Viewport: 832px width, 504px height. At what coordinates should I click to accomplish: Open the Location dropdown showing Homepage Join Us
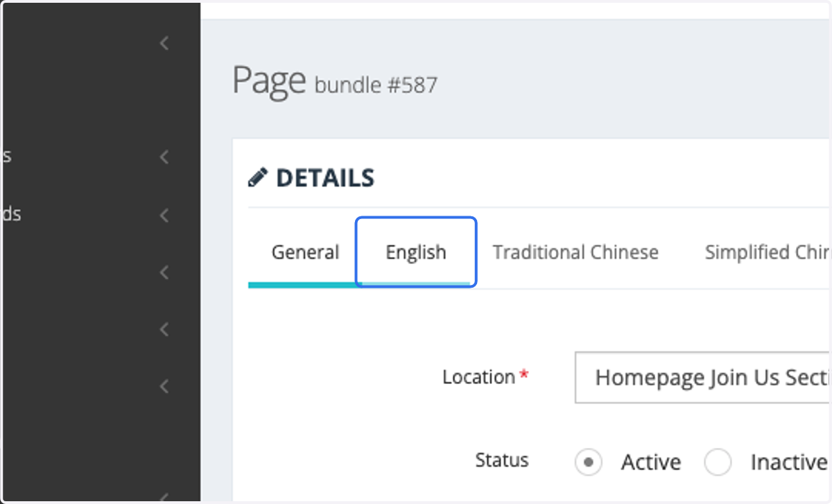click(703, 378)
